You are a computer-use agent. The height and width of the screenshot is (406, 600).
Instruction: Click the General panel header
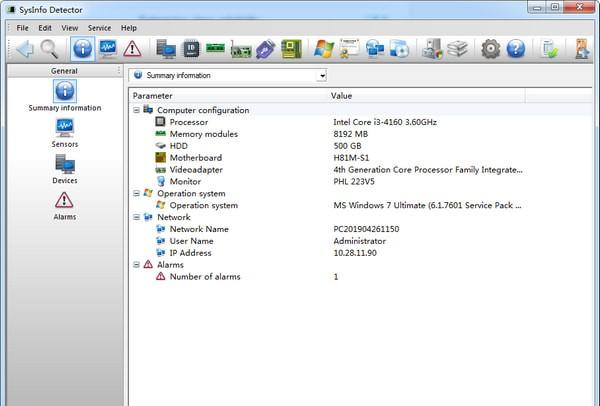(x=64, y=71)
